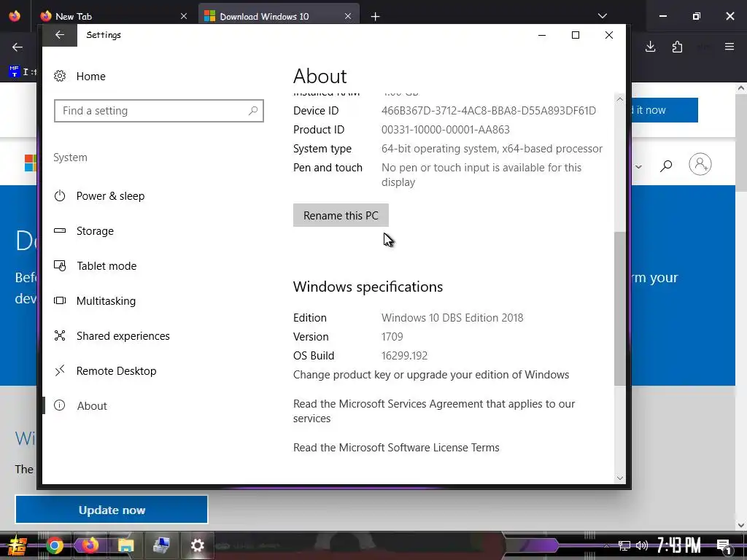This screenshot has width=747, height=560.
Task: Open the Action Center notifications icon
Action: coord(724,546)
